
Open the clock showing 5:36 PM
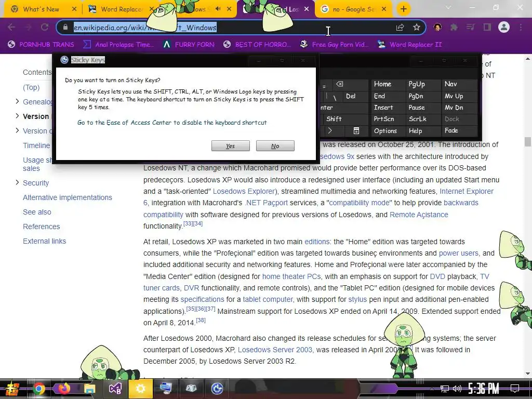[484, 389]
